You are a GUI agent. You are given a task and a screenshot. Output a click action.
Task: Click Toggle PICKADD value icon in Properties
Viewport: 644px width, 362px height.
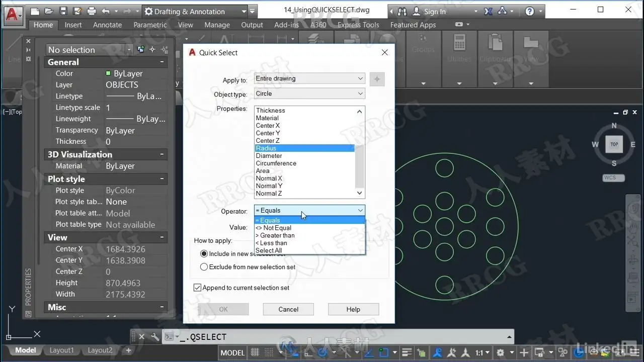141,49
